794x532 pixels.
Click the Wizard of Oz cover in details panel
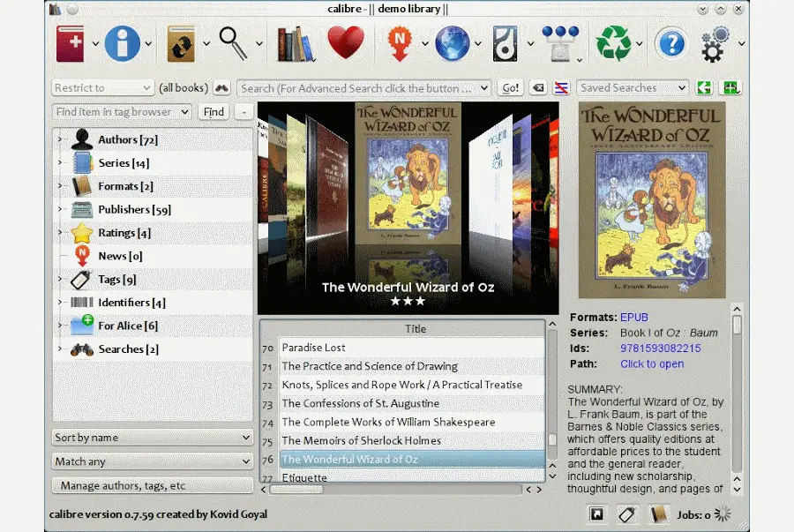click(652, 200)
